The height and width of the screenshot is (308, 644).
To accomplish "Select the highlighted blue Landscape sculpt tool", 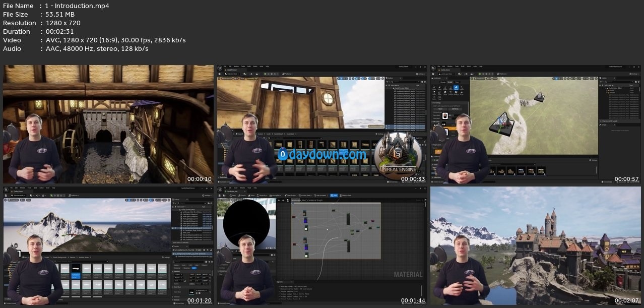I will pyautogui.click(x=456, y=88).
